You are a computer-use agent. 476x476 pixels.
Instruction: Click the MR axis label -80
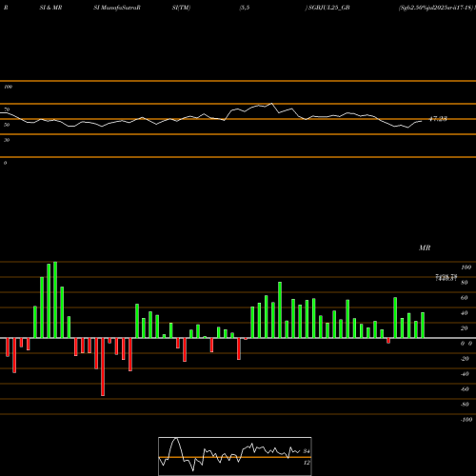pos(465,405)
